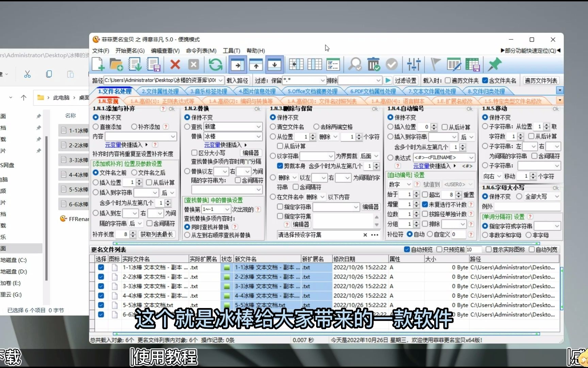Increase the 始于 start number stepper

(x=416, y=193)
